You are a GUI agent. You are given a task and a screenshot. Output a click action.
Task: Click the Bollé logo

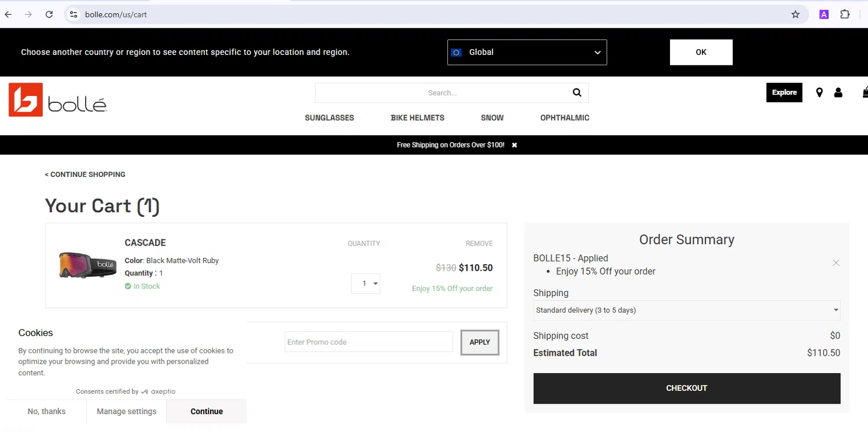58,99
